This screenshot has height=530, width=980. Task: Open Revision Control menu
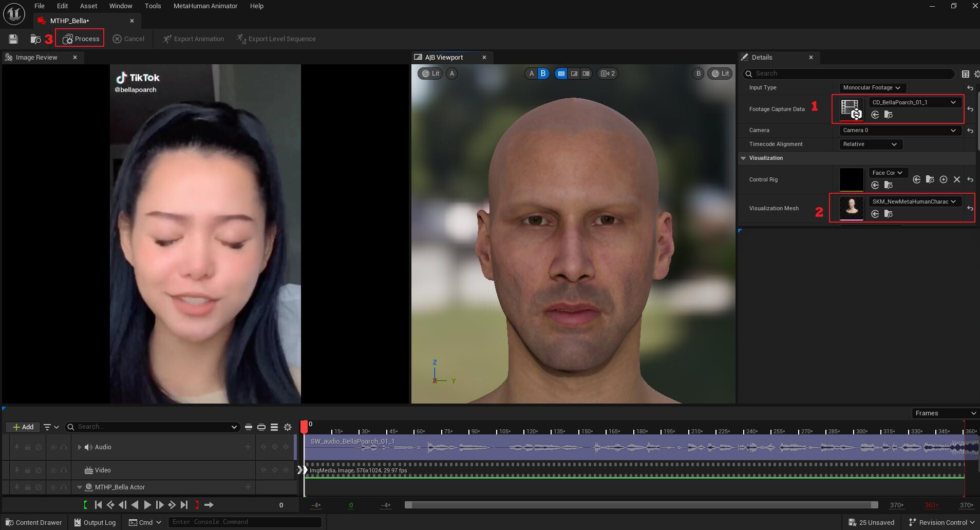[942, 523]
